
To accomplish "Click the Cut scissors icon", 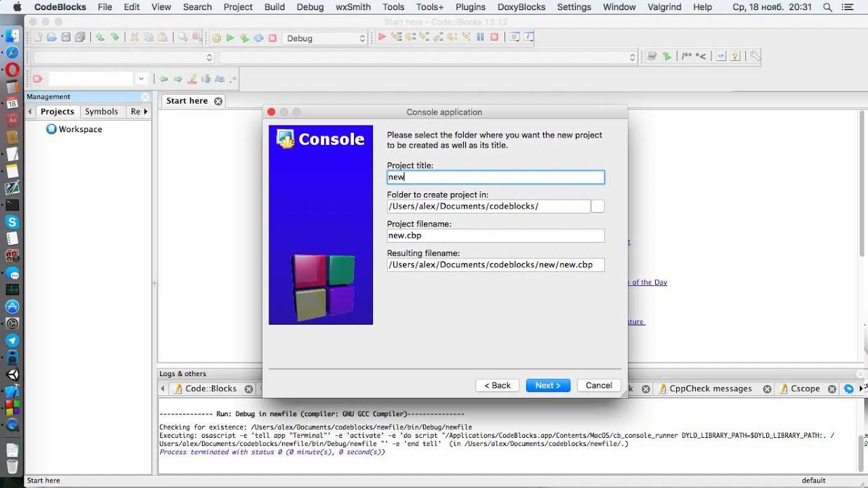I will 134,38.
